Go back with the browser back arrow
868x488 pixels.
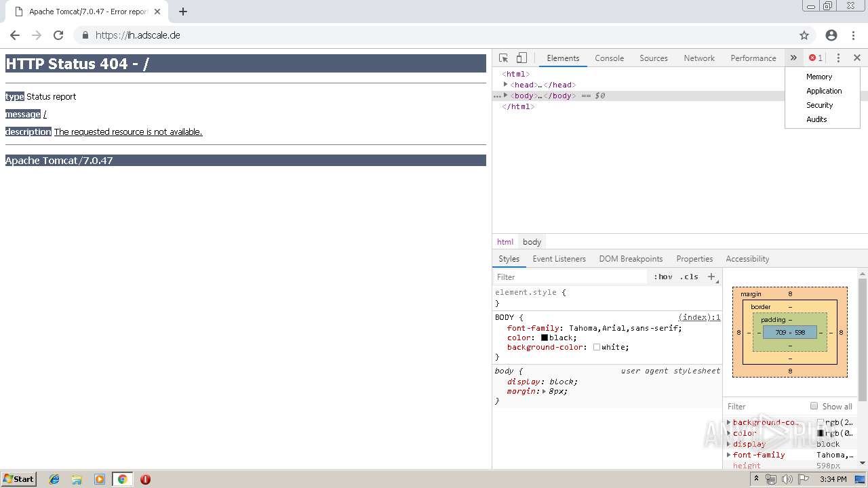(x=15, y=35)
